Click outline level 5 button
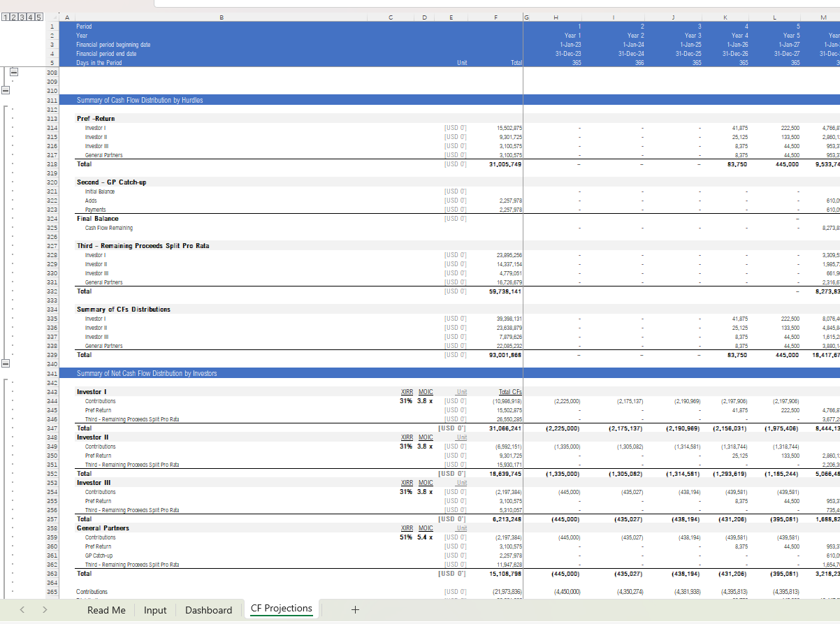 click(38, 17)
